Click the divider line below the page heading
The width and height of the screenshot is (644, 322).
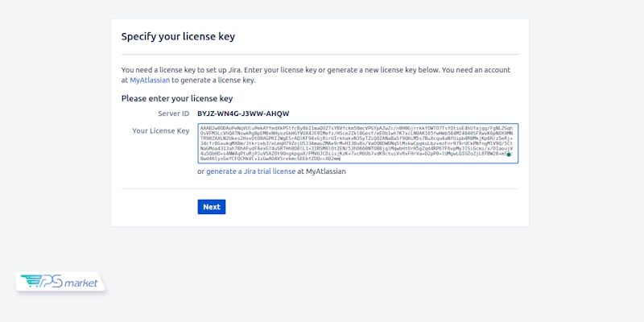pos(320,55)
